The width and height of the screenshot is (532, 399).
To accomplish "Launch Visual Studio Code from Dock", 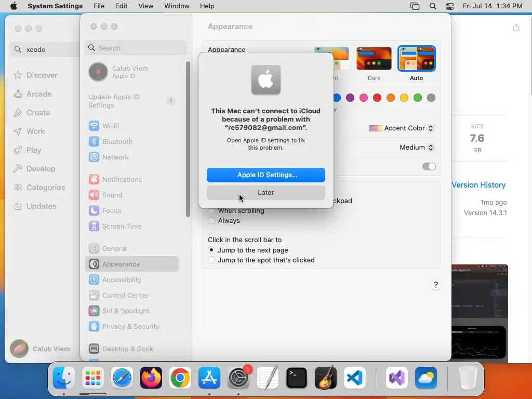I will (355, 378).
